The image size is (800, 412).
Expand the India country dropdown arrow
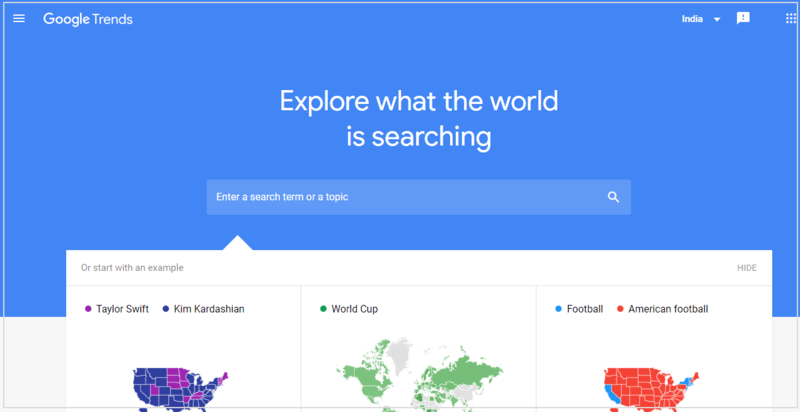tap(717, 19)
